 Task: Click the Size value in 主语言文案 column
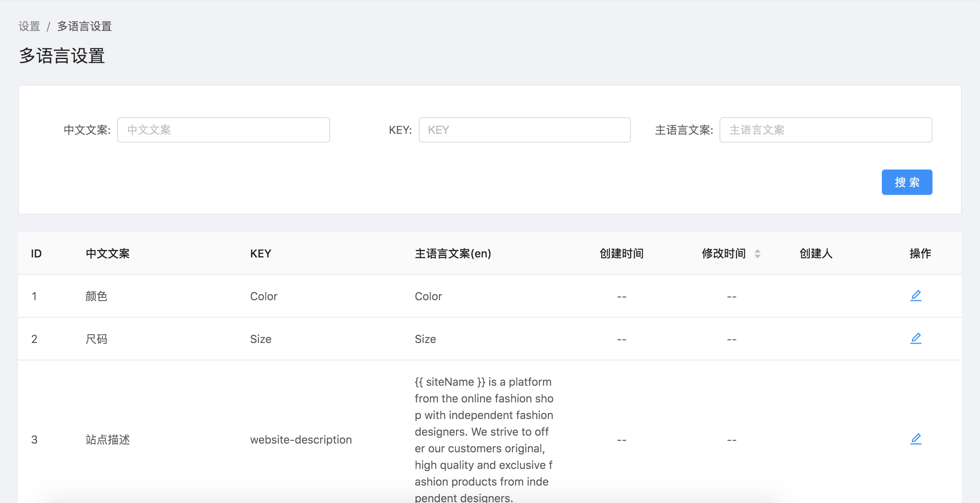(425, 339)
